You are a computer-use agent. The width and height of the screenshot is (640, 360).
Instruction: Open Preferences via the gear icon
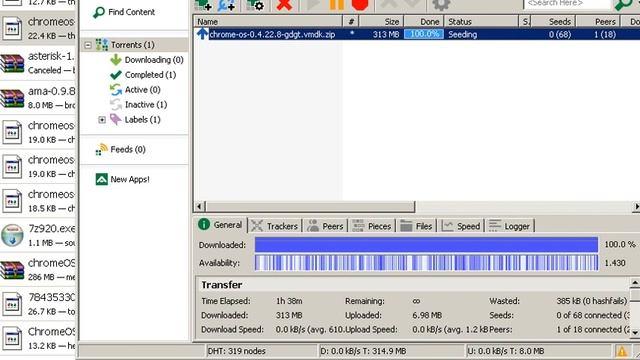click(x=441, y=5)
